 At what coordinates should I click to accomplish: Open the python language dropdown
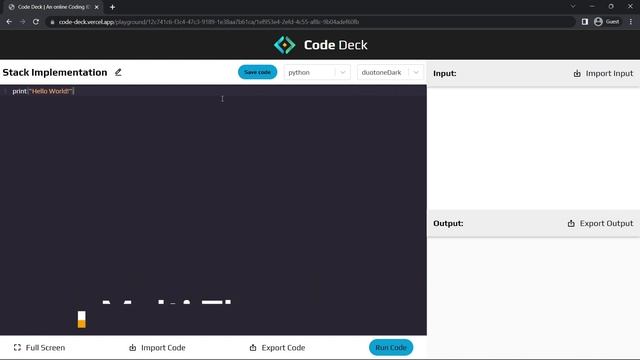(x=317, y=72)
